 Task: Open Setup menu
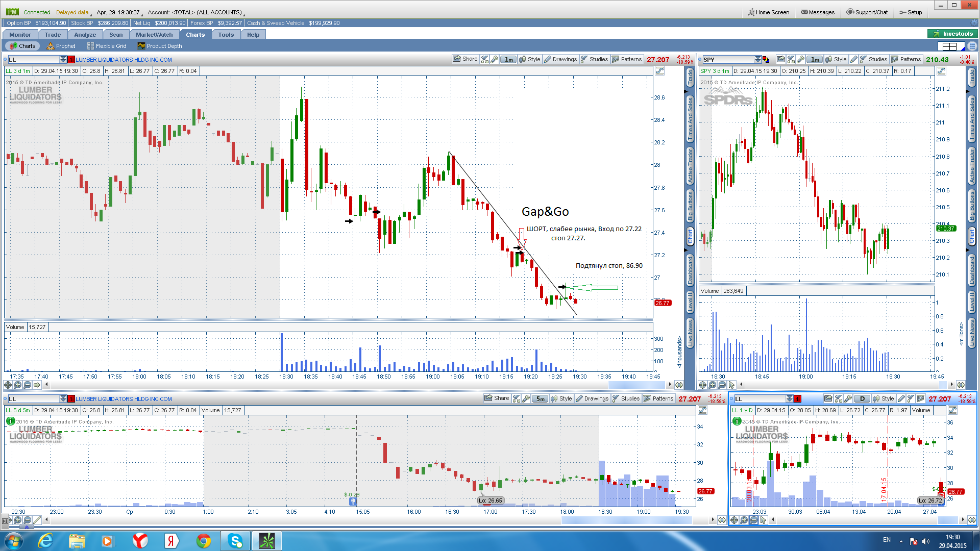tap(911, 12)
